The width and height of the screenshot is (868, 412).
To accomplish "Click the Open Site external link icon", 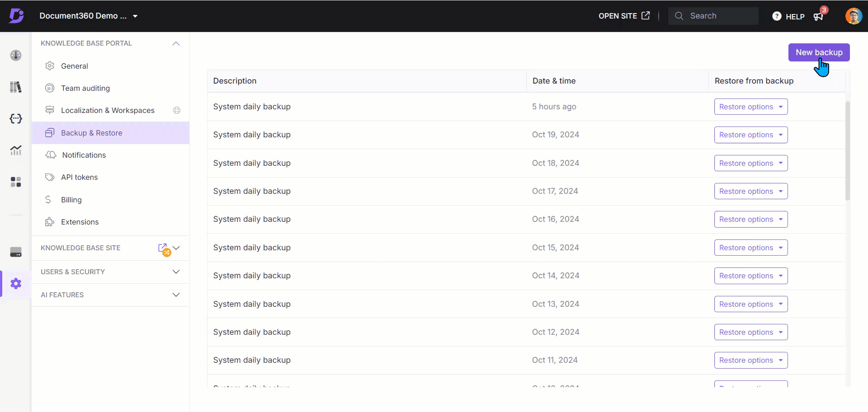I will pos(646,16).
